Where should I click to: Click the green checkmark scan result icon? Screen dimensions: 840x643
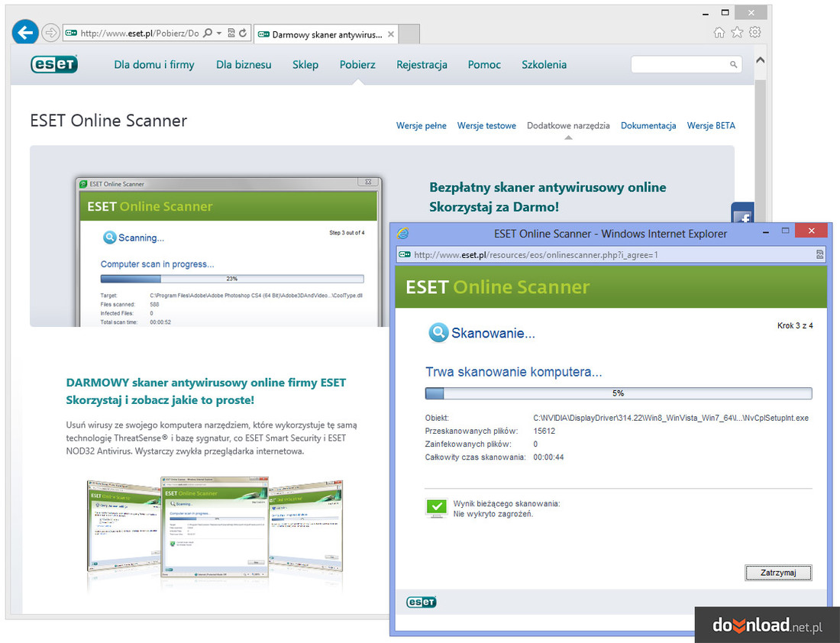[x=436, y=507]
